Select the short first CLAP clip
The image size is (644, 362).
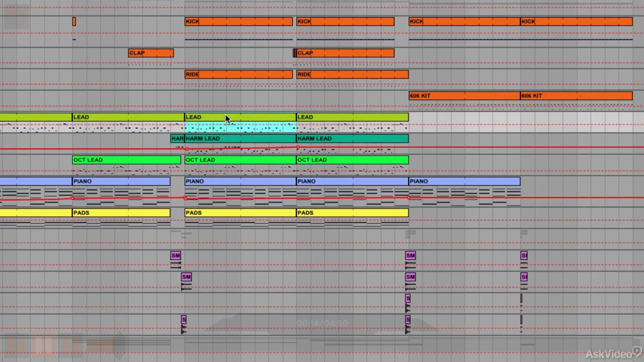(x=151, y=53)
